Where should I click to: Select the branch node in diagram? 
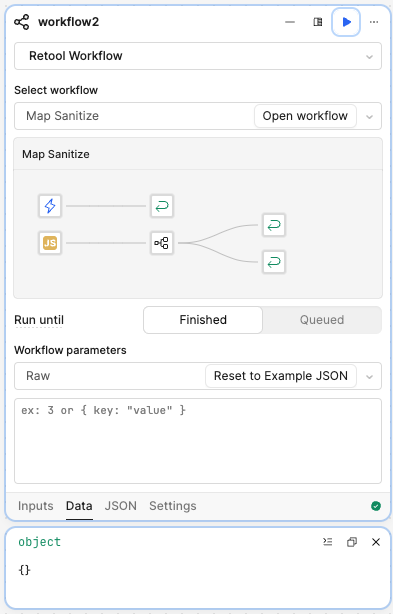click(162, 243)
